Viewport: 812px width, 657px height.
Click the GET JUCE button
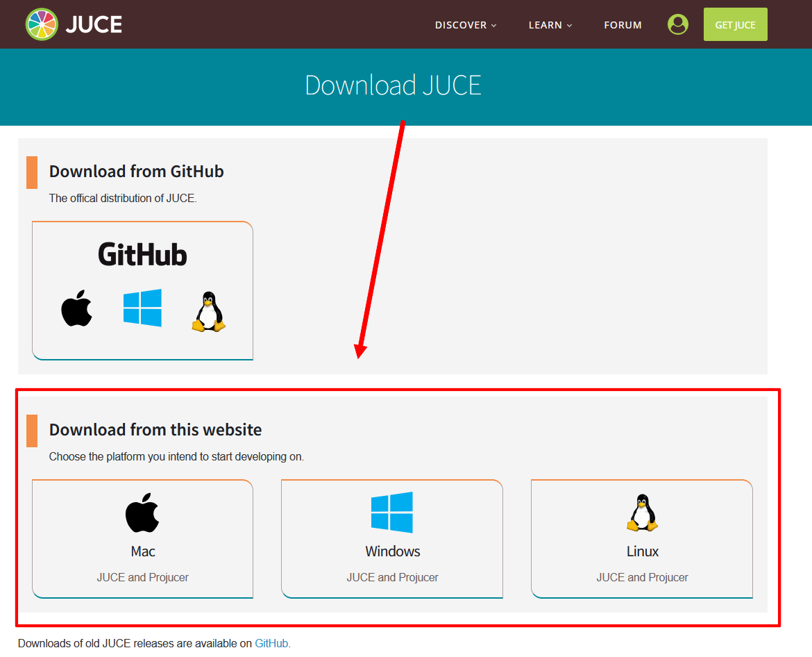(x=736, y=24)
